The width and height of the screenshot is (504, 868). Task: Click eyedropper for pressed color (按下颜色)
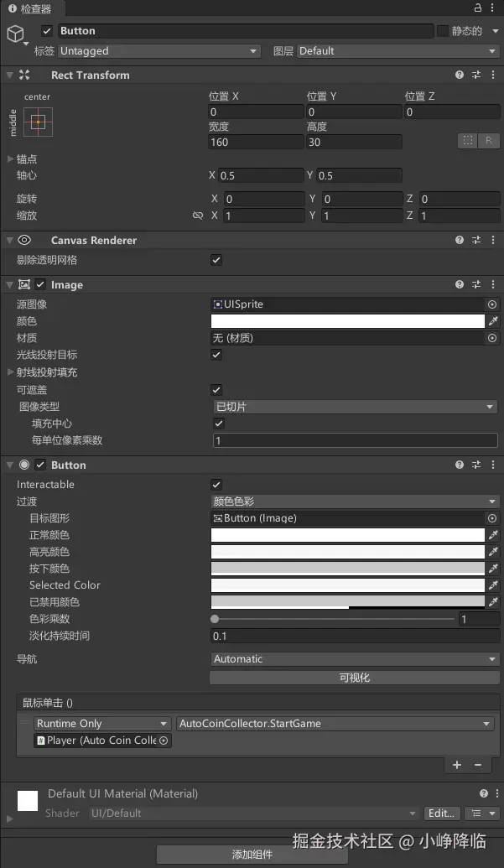(x=493, y=569)
